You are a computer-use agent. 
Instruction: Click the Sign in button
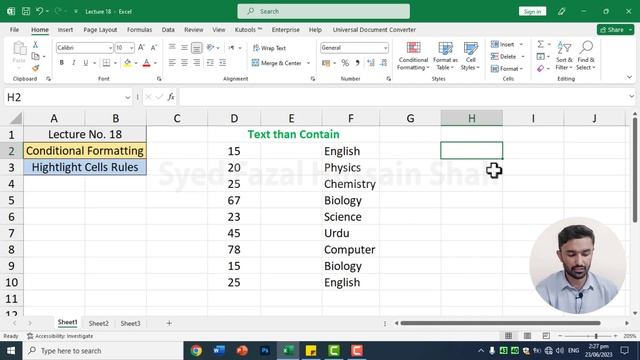[x=532, y=11]
